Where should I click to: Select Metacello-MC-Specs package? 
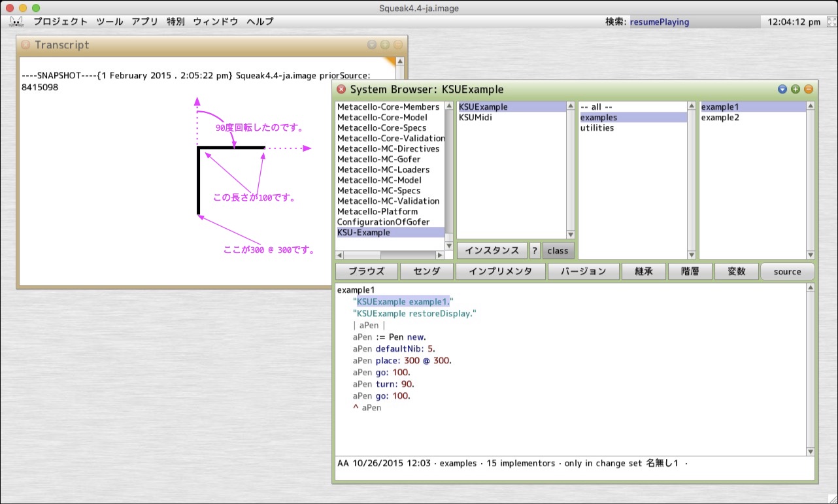pyautogui.click(x=390, y=191)
